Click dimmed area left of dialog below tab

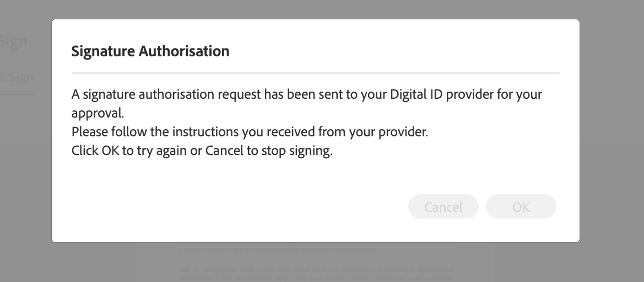25,173
